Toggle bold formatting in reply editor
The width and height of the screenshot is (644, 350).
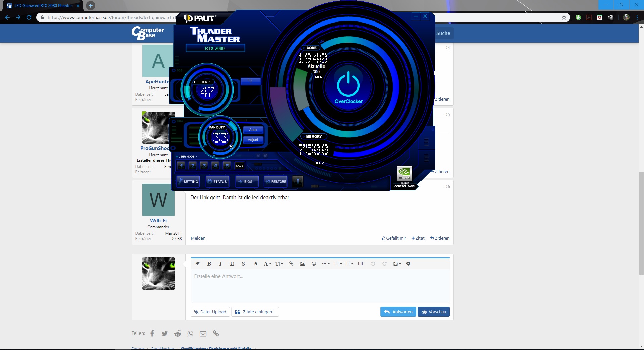coord(209,264)
